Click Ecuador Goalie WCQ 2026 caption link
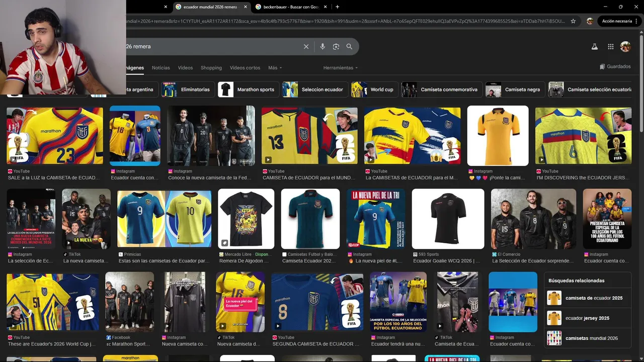The width and height of the screenshot is (644, 362). pos(447,261)
